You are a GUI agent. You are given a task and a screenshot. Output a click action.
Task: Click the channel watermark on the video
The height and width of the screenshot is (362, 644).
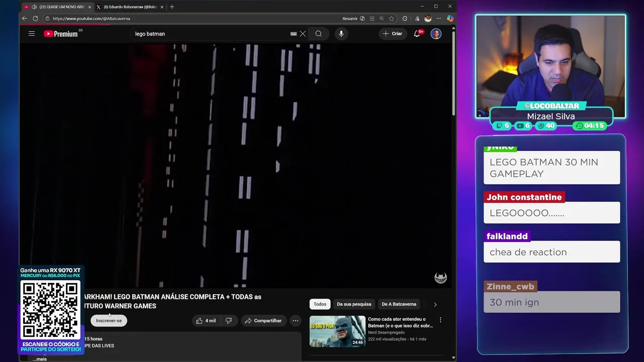coord(440,278)
